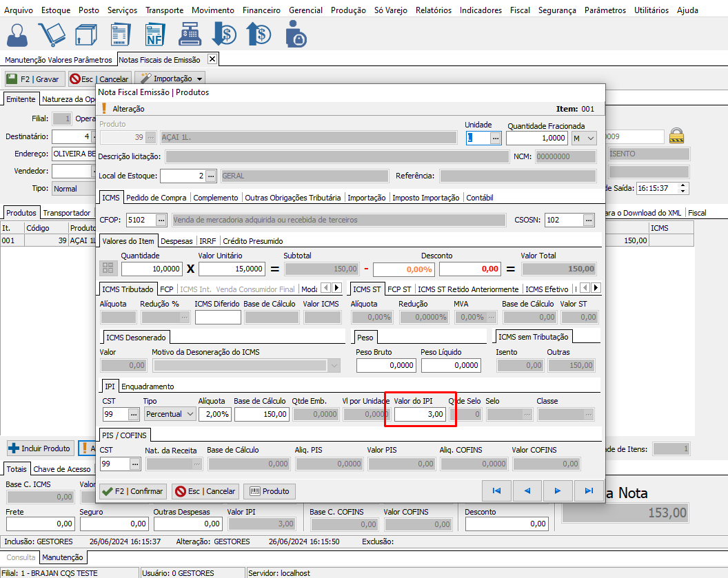Click the golden padlock icon
728x578 pixels.
[x=677, y=136]
